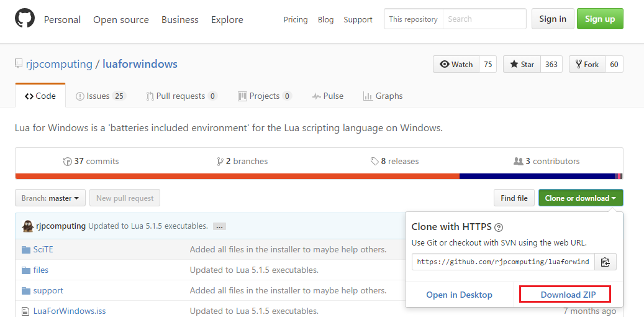
Task: Open 'Updated to Lua 5.1.5 executables.' latest commit
Action: pyautogui.click(x=148, y=226)
